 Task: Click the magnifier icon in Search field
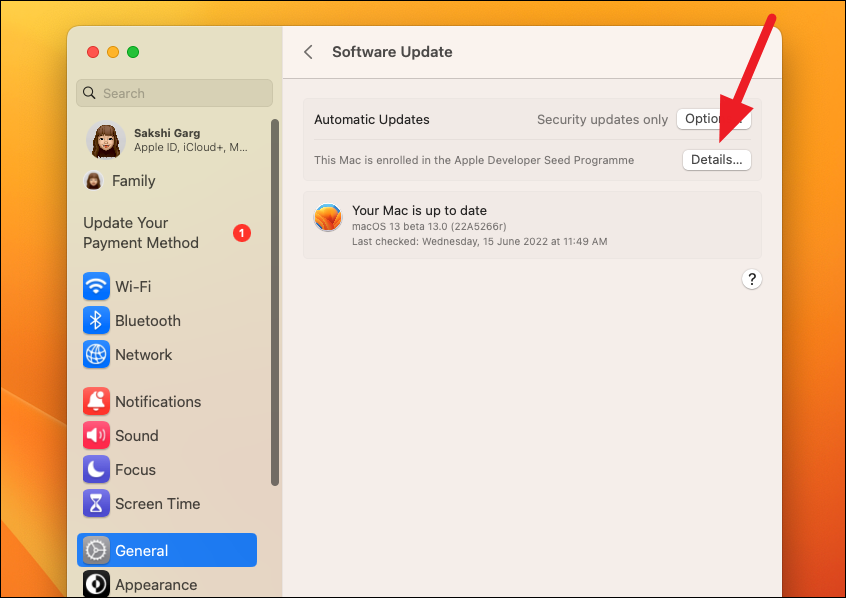tap(89, 93)
